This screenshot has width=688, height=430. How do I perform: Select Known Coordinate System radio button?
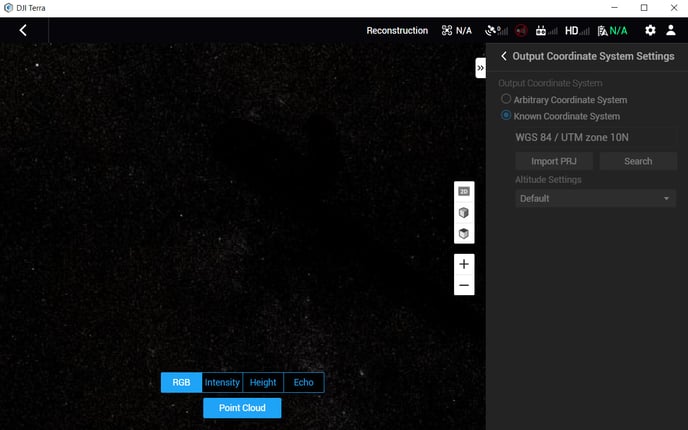tap(506, 115)
